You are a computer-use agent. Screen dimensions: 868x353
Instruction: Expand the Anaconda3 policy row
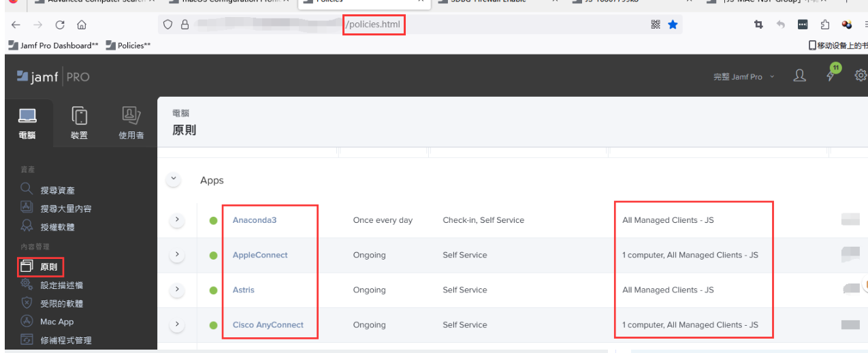point(176,220)
